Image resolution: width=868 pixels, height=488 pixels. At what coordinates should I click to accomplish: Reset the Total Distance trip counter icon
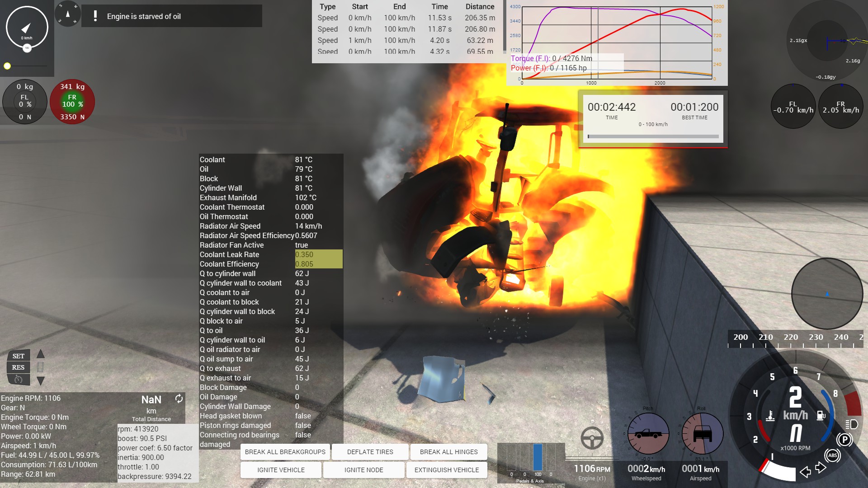pos(179,399)
